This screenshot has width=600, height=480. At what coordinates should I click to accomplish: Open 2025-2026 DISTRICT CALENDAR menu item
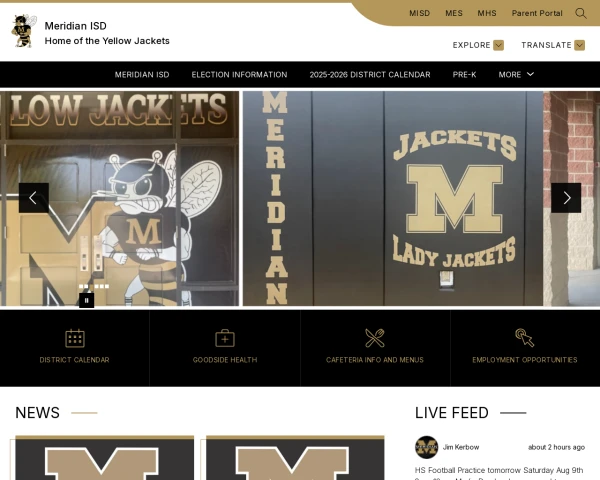[x=370, y=75]
